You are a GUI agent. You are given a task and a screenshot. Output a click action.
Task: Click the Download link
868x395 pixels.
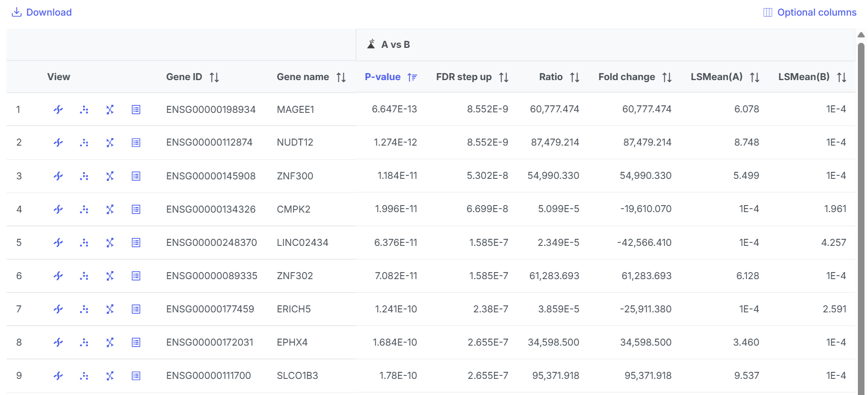point(42,12)
